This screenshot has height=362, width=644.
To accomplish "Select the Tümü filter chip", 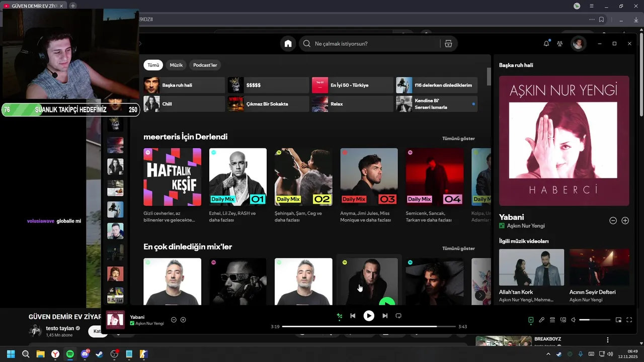I will [153, 65].
